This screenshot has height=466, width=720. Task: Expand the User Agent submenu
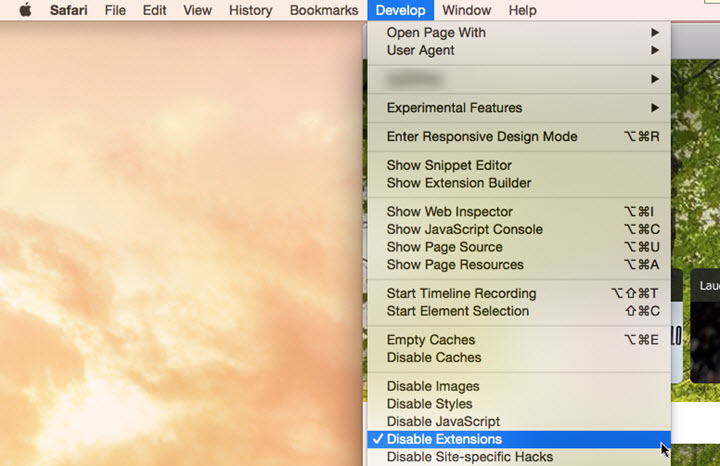click(420, 50)
